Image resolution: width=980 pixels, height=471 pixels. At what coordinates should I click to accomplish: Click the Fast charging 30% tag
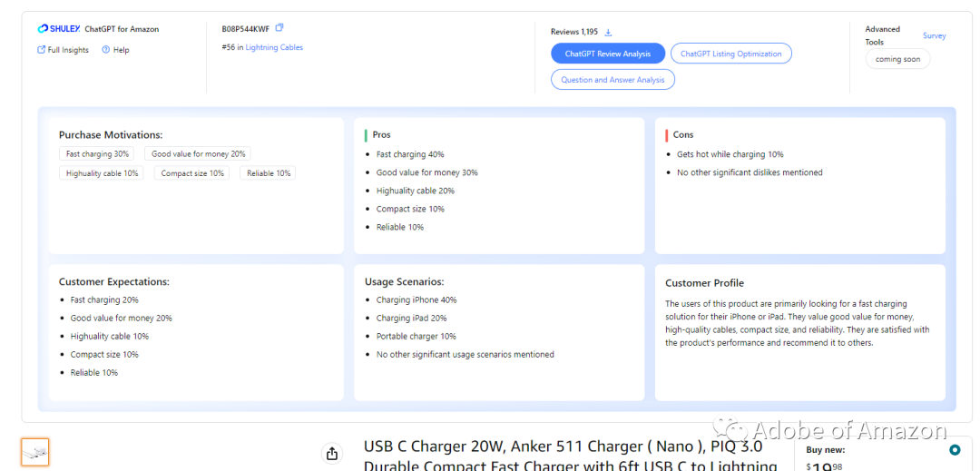pyautogui.click(x=98, y=153)
